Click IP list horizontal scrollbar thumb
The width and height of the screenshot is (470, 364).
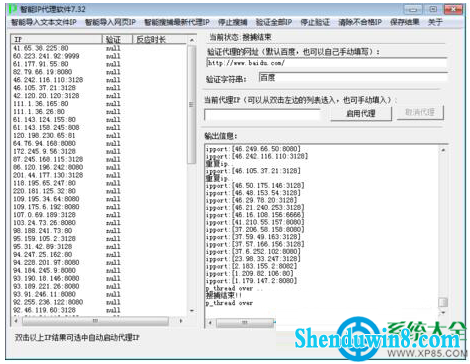(95, 321)
